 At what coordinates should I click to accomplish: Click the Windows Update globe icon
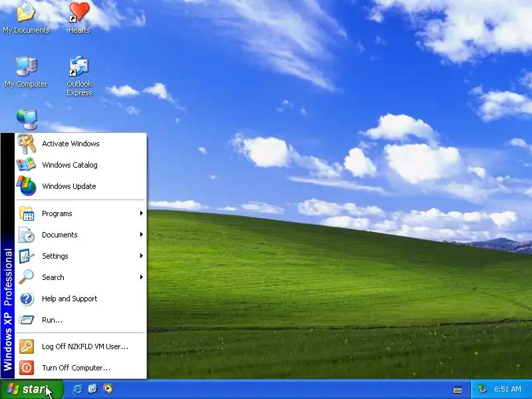[27, 186]
